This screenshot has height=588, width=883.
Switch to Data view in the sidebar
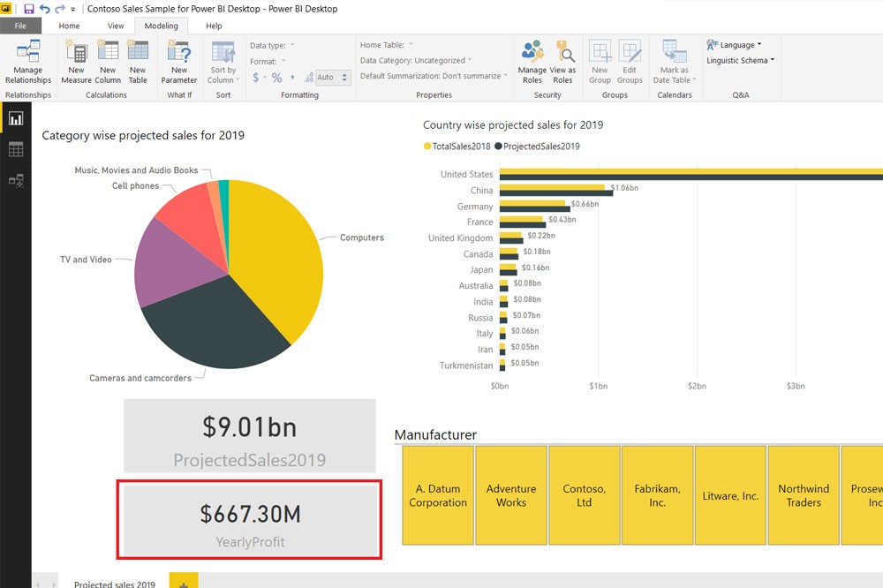[15, 148]
